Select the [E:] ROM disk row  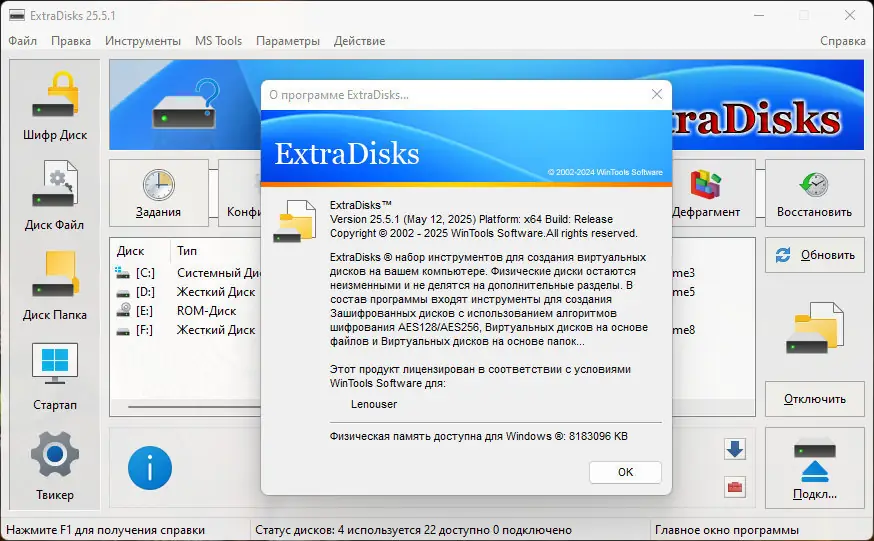coord(187,311)
